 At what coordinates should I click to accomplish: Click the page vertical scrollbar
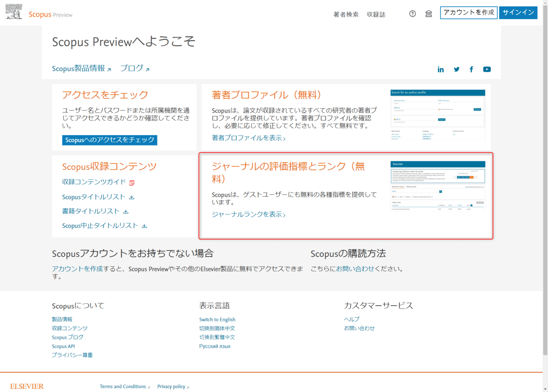coord(545,180)
